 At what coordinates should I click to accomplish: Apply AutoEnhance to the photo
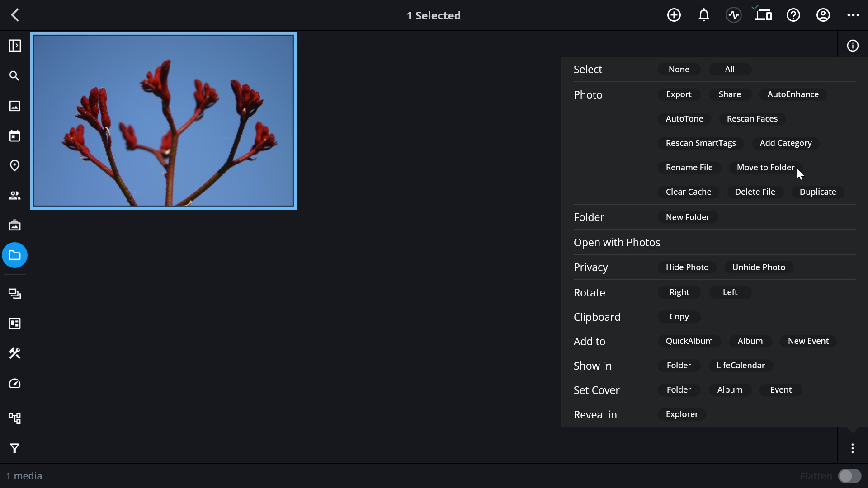click(x=793, y=94)
